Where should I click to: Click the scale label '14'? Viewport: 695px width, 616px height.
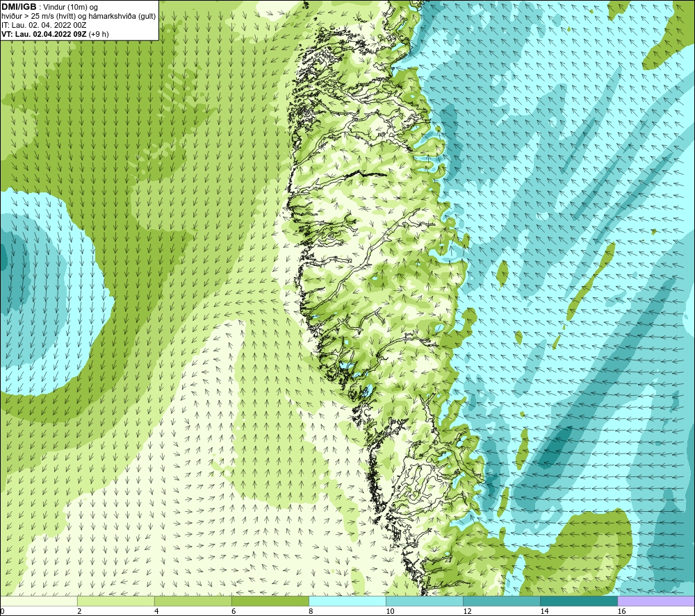tap(544, 612)
